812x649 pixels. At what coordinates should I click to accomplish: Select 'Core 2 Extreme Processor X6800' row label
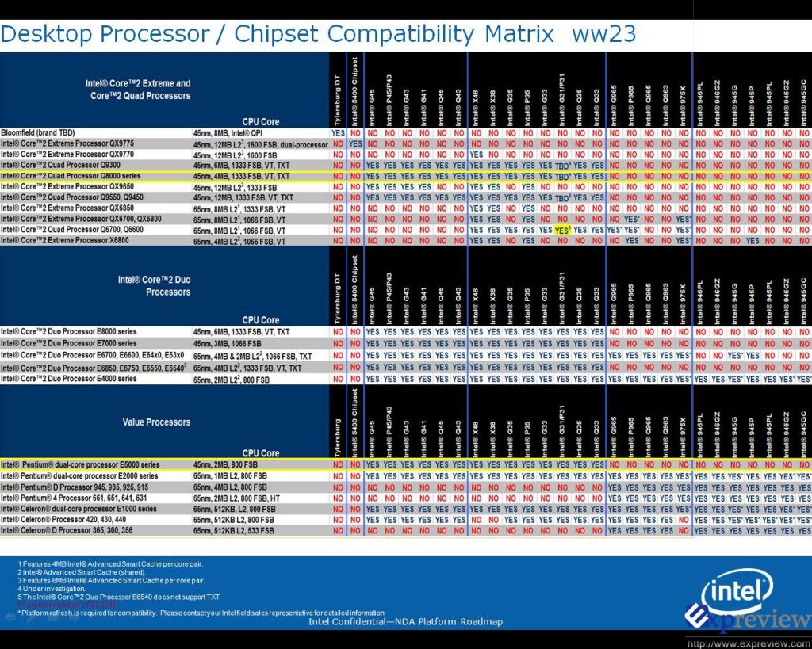tap(65, 241)
